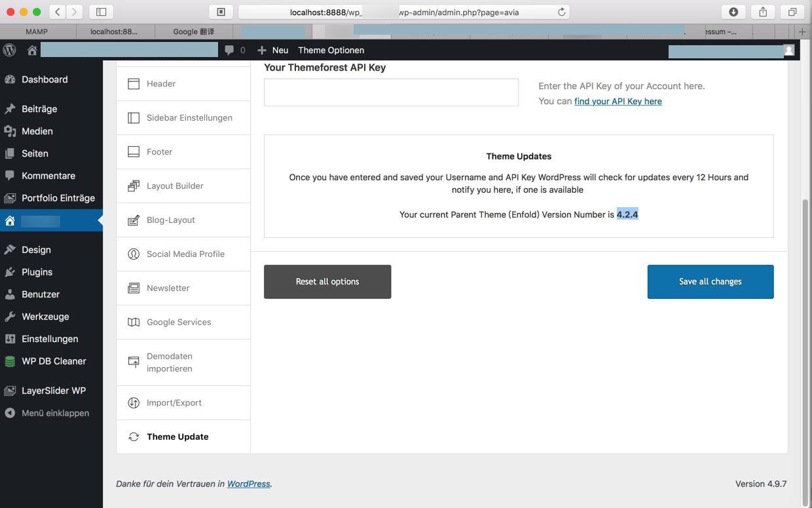The width and height of the screenshot is (812, 508).
Task: Click the WP DB Cleaner database icon
Action: tap(10, 361)
